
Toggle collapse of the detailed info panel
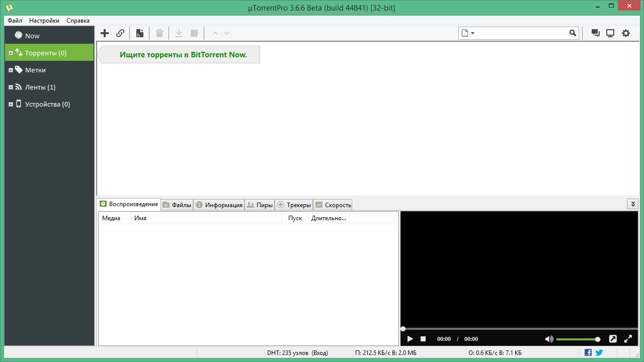633,204
